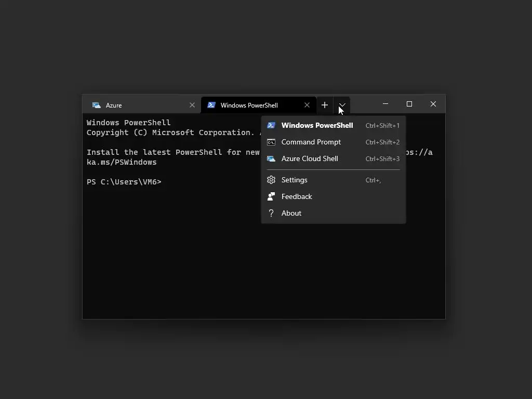Click the Ctrl+Shift+2 shortcut label

pyautogui.click(x=382, y=142)
